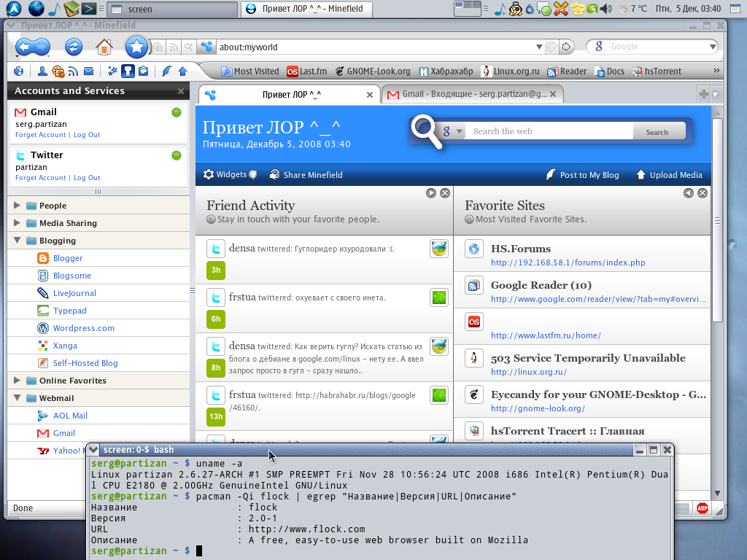Open a new tab with the plus button
Viewport: 747px width, 560px height.
pyautogui.click(x=704, y=94)
